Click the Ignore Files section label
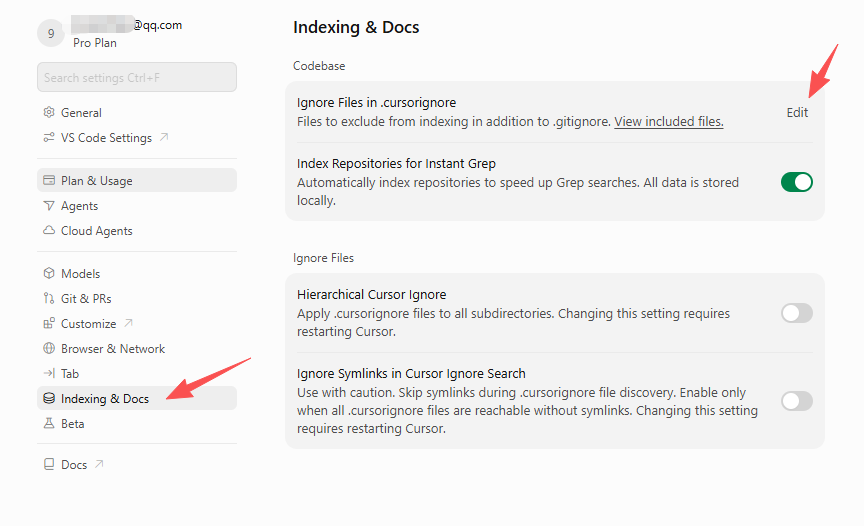Viewport: 864px width, 526px height. click(x=323, y=258)
